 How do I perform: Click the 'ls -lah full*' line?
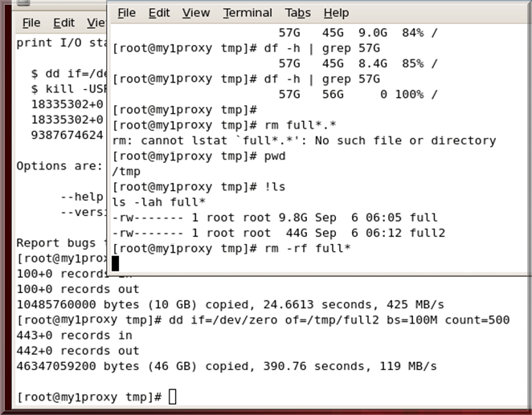(159, 202)
